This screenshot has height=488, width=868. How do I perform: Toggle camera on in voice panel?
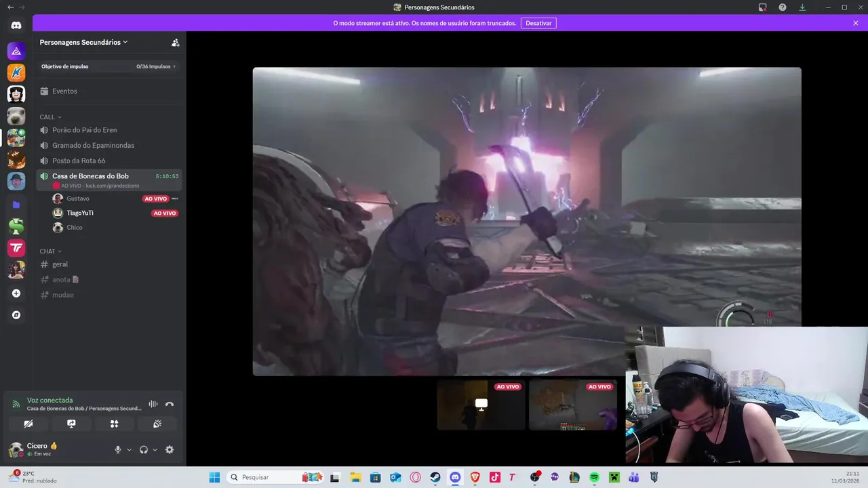[28, 424]
